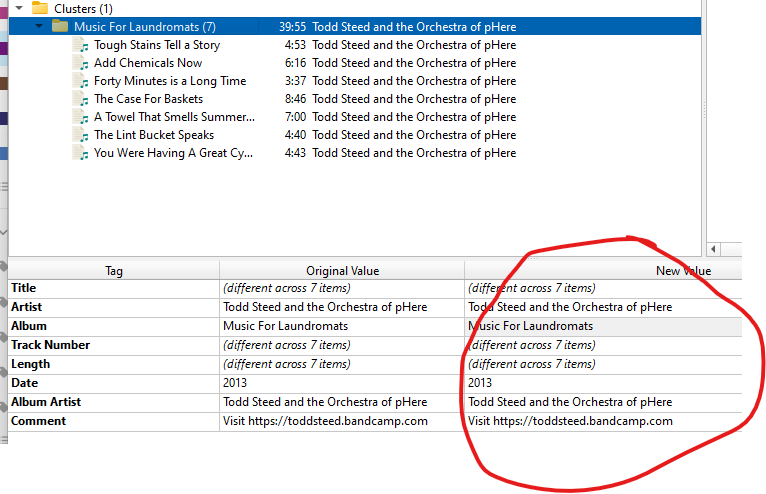Click the 7:00 length value
The width and height of the screenshot is (766, 494).
click(x=295, y=117)
